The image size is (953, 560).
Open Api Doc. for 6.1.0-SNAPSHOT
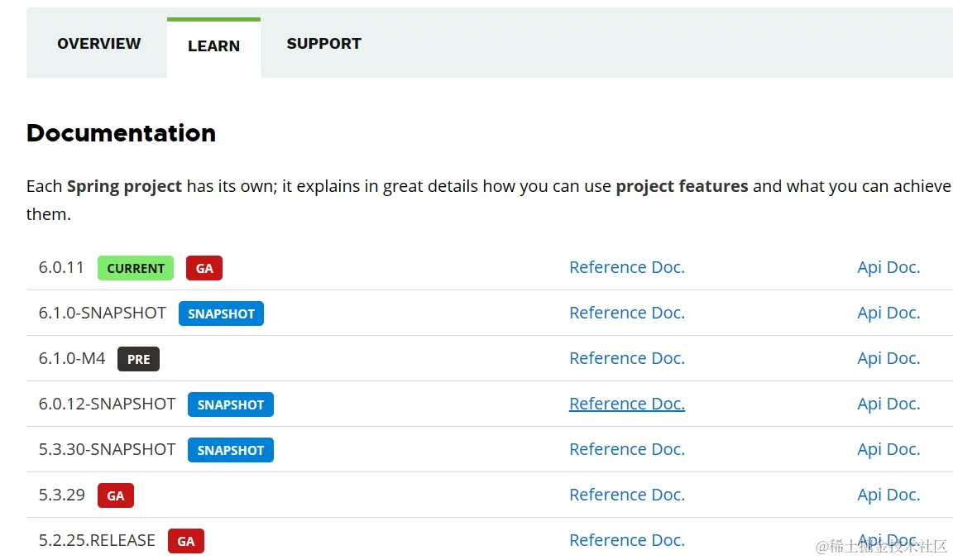[x=888, y=313]
